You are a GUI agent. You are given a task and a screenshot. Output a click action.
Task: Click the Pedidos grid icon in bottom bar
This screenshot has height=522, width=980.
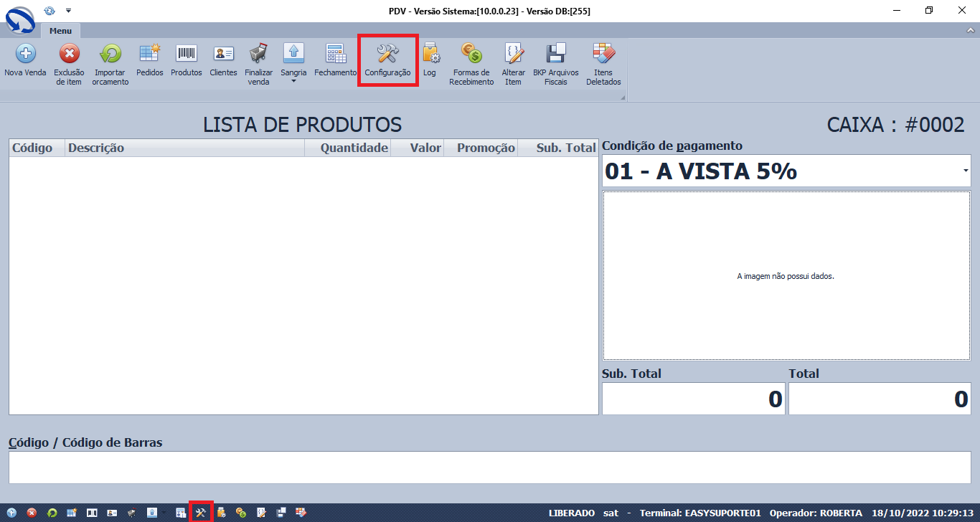72,513
